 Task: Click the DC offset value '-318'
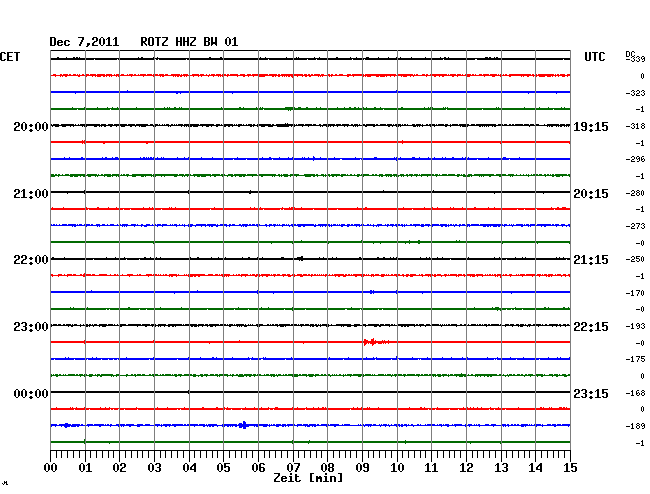point(635,126)
